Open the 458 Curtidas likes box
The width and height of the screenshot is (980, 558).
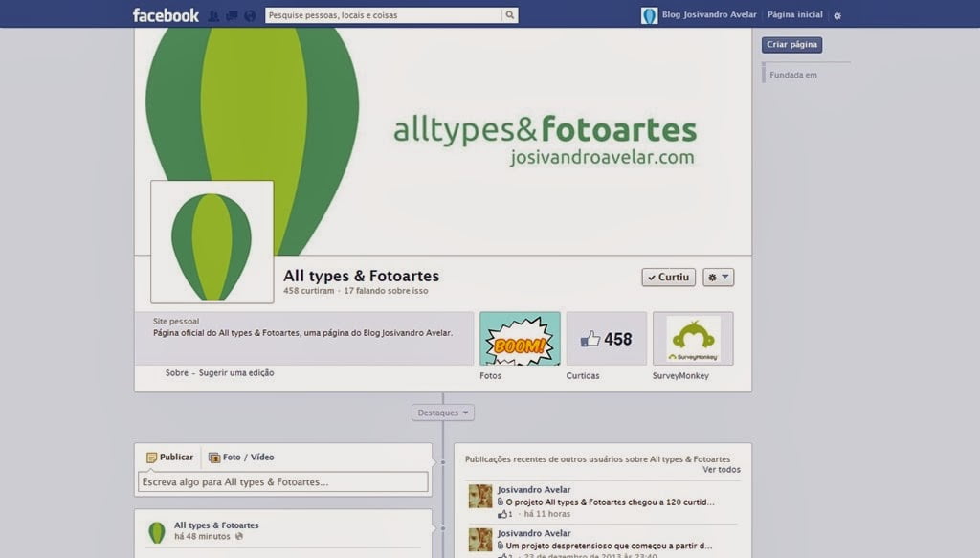pyautogui.click(x=606, y=339)
